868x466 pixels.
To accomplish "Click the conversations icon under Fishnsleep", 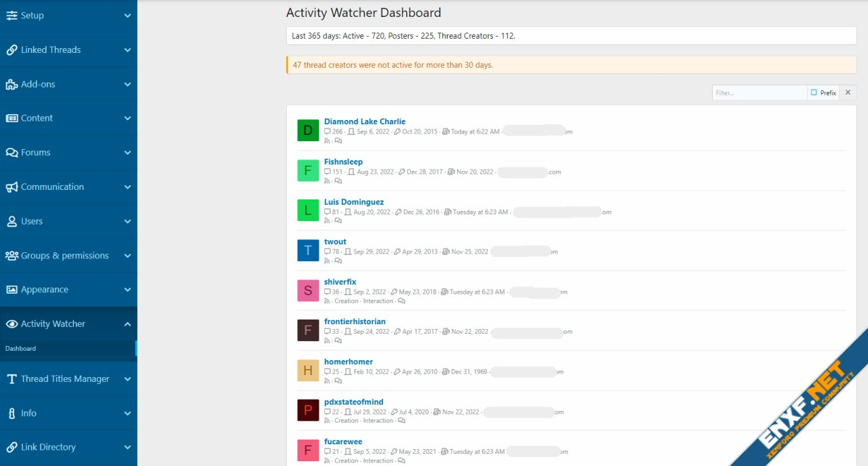I will 338,181.
